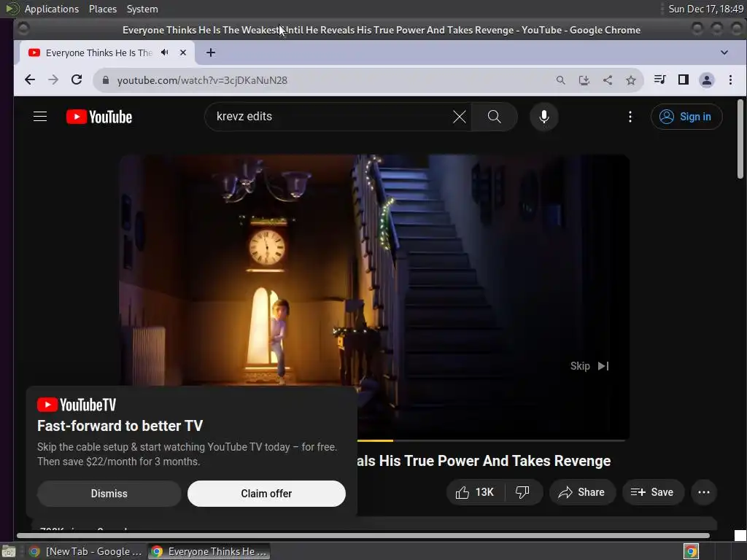Expand the tab search chevron

(x=724, y=52)
